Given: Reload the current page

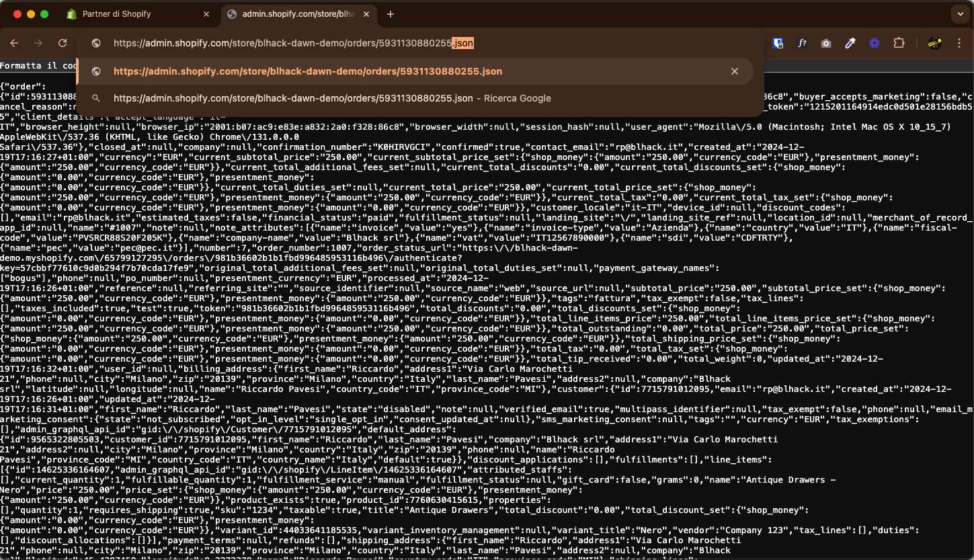Looking at the screenshot, I should tap(63, 43).
